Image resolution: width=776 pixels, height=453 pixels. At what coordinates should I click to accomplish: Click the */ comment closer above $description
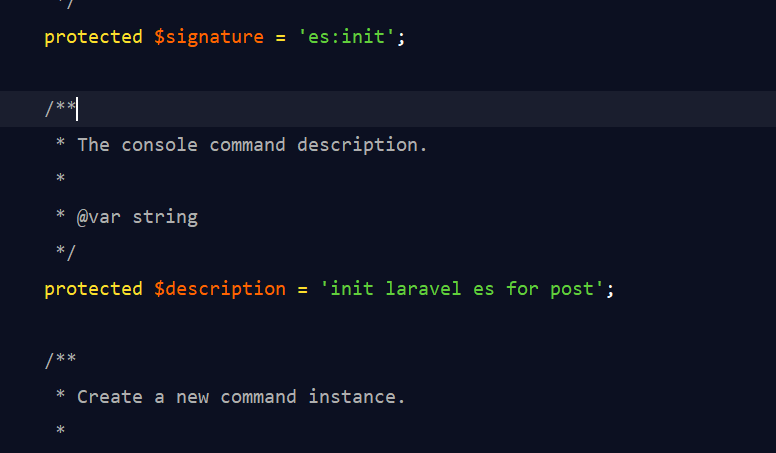(x=65, y=253)
